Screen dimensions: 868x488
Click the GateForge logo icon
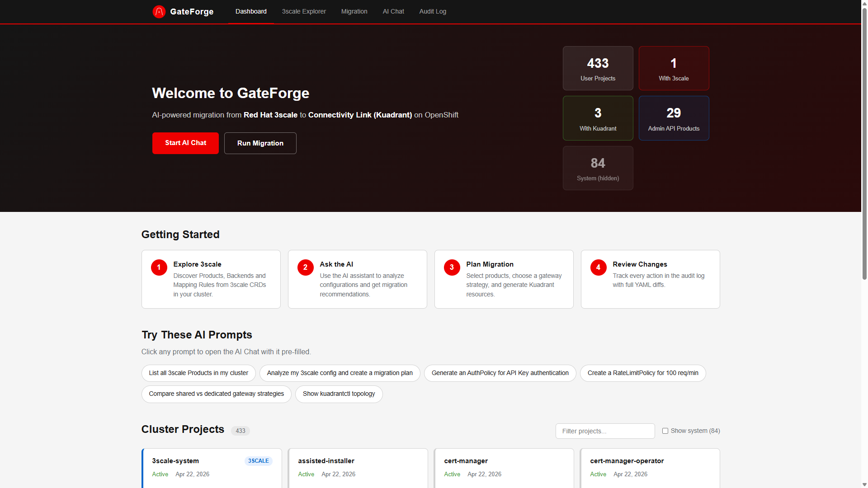[x=159, y=12]
